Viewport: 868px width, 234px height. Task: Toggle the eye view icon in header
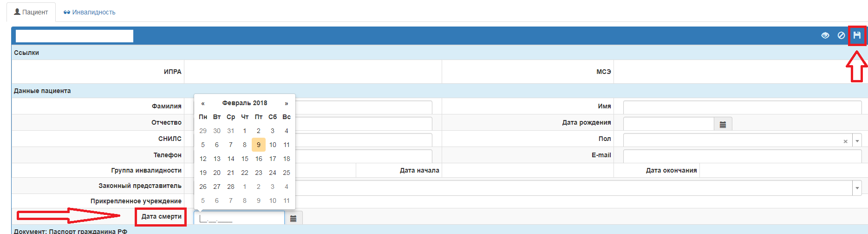click(825, 35)
